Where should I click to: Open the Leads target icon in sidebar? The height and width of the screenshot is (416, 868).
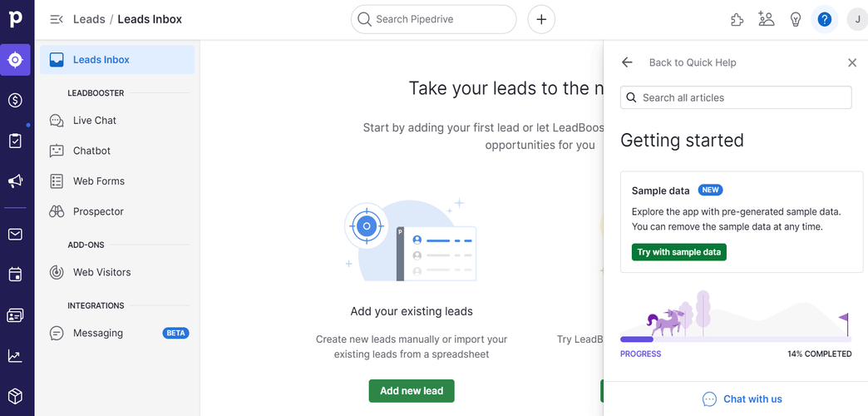pos(16,60)
